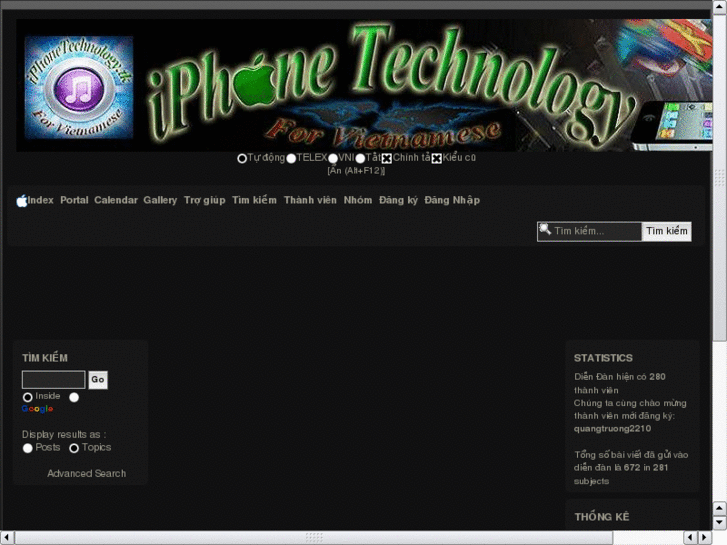Click the TÌM KIẾM sidebar heading

[45, 358]
